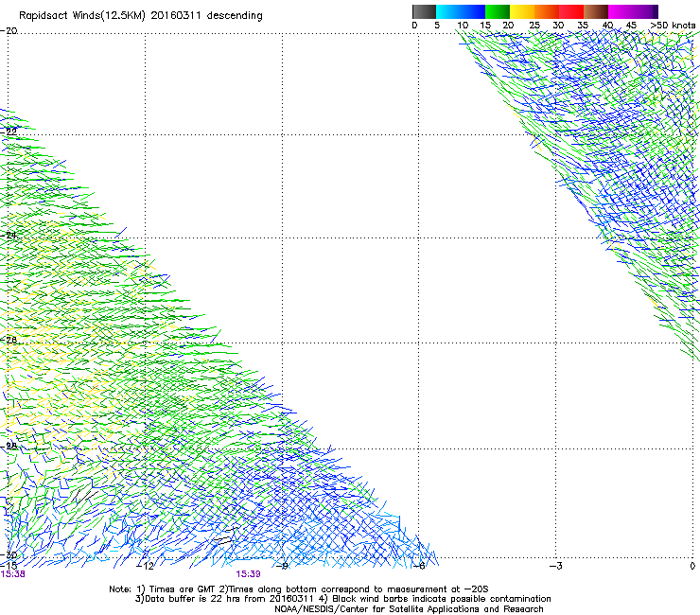Click the purple '15:38' swath time label
The image size is (700, 615).
click(x=12, y=574)
